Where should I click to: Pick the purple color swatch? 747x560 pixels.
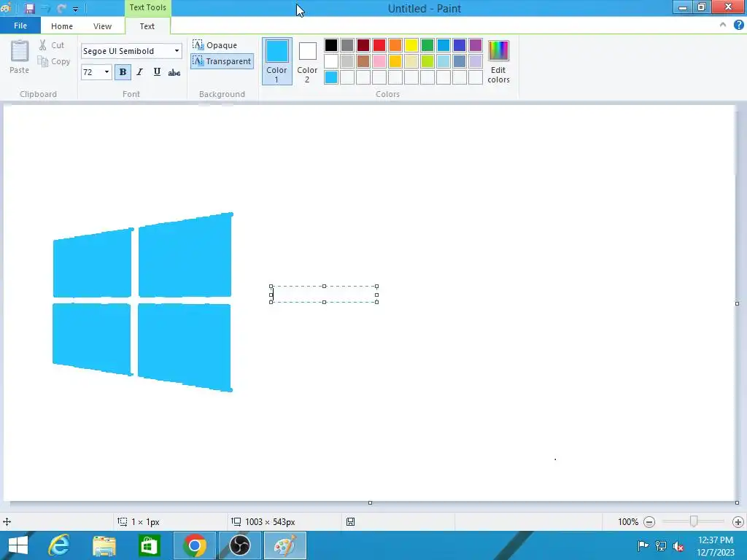pos(476,45)
